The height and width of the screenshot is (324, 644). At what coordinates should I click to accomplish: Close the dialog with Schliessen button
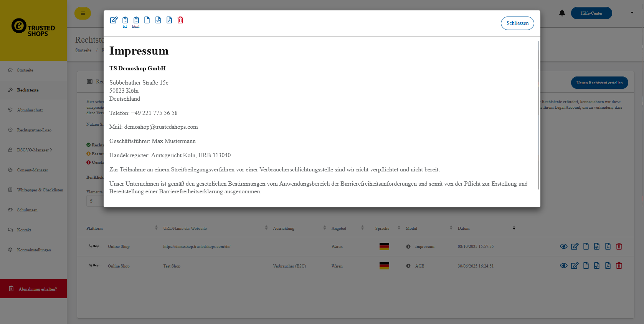(x=517, y=23)
